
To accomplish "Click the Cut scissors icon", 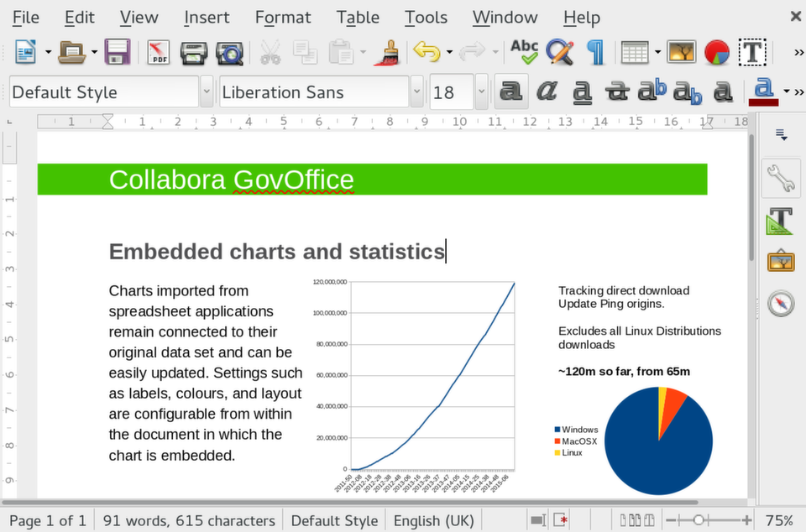I will (270, 52).
